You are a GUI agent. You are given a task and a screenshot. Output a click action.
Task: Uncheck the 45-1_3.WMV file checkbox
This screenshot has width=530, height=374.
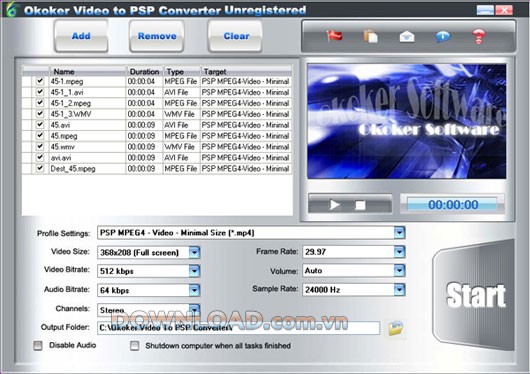pyautogui.click(x=40, y=114)
